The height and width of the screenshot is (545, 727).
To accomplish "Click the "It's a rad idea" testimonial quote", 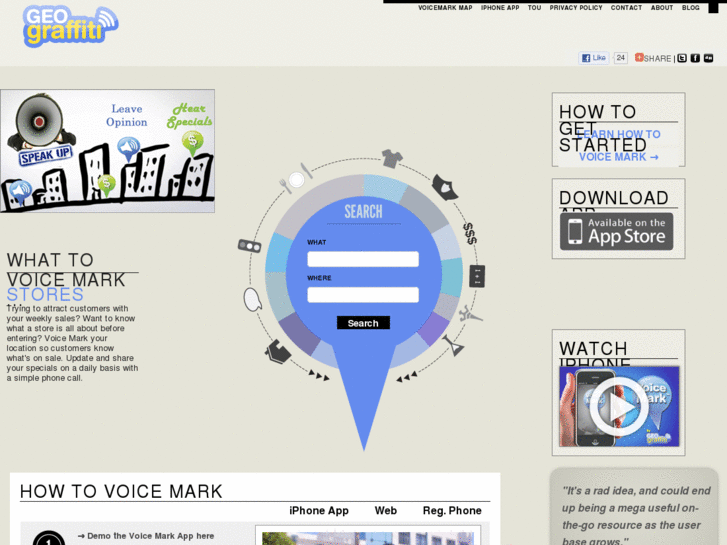I will [x=636, y=516].
